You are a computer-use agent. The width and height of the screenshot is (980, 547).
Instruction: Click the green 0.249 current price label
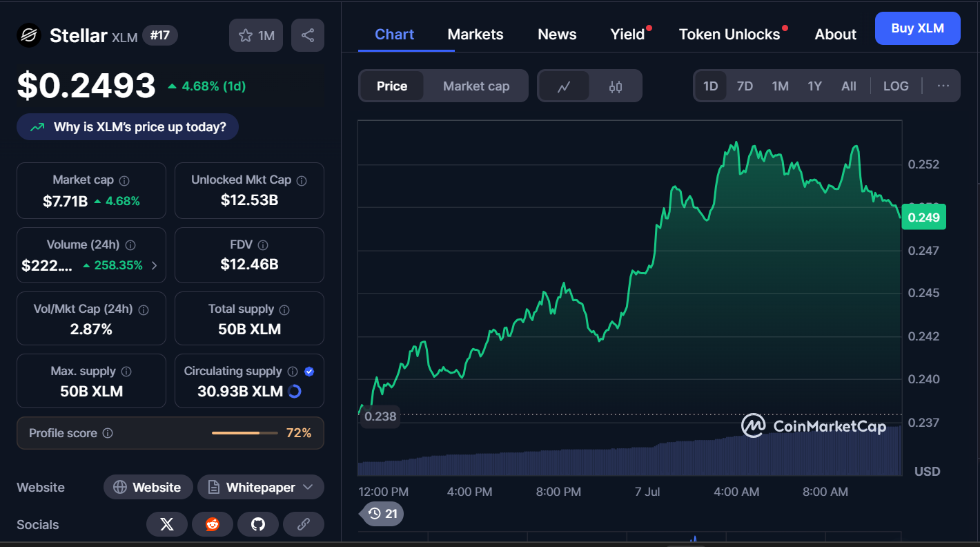click(923, 218)
